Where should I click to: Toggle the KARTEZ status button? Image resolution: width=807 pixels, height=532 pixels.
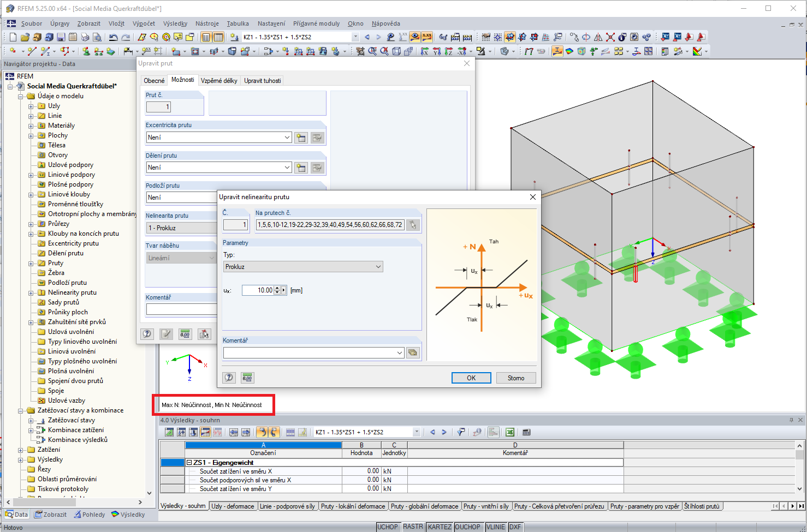[x=440, y=527]
